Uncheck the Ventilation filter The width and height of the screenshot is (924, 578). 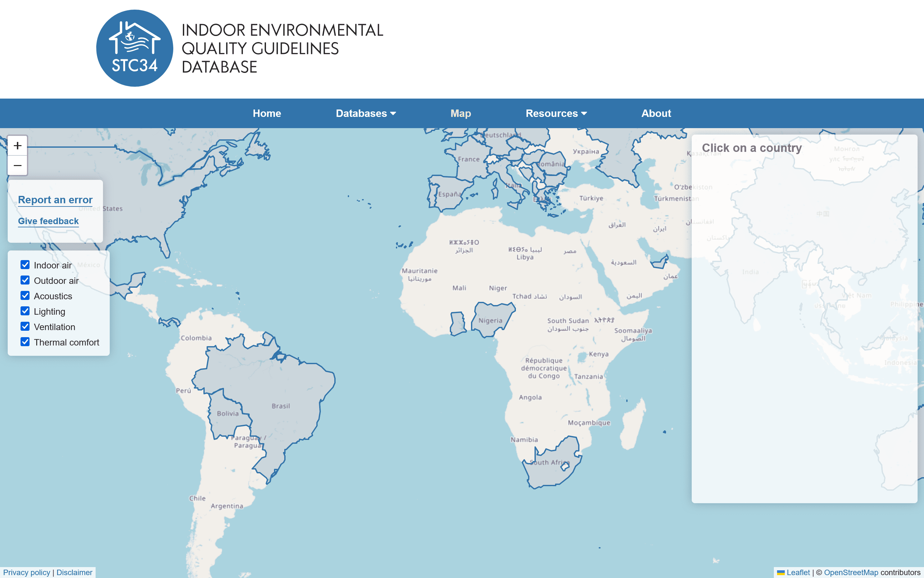coord(25,327)
